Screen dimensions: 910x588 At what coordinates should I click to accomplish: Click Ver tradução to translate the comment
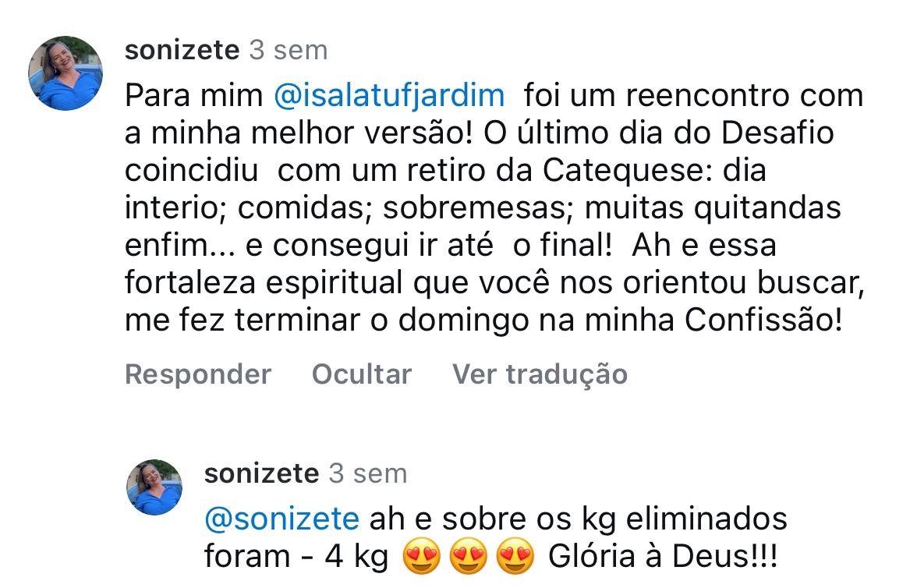click(540, 374)
